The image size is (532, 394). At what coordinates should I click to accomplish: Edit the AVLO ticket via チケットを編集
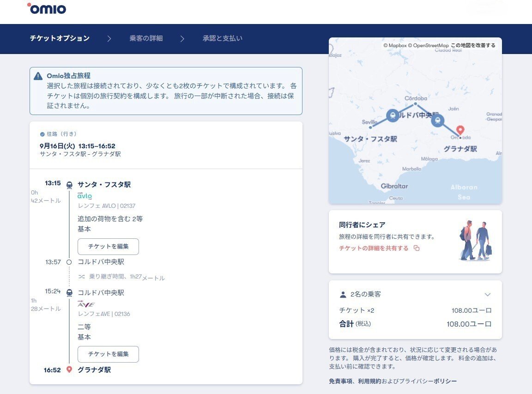click(x=108, y=246)
